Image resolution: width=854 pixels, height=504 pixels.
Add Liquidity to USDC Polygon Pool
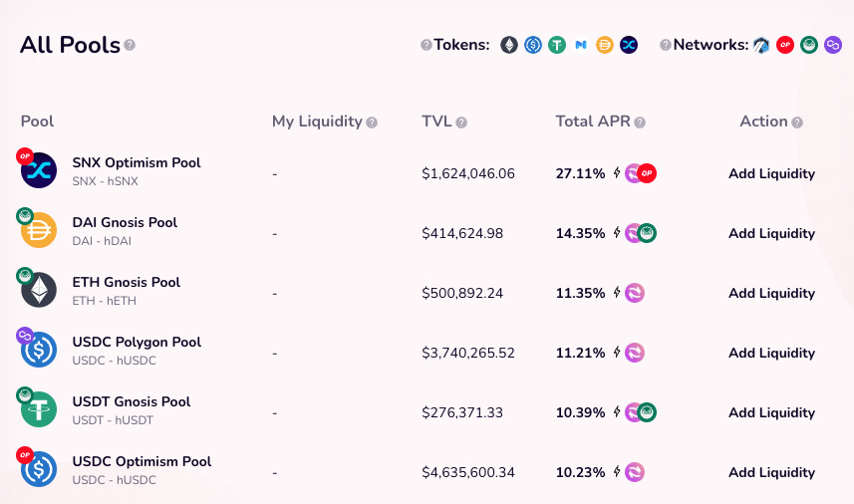coord(771,353)
